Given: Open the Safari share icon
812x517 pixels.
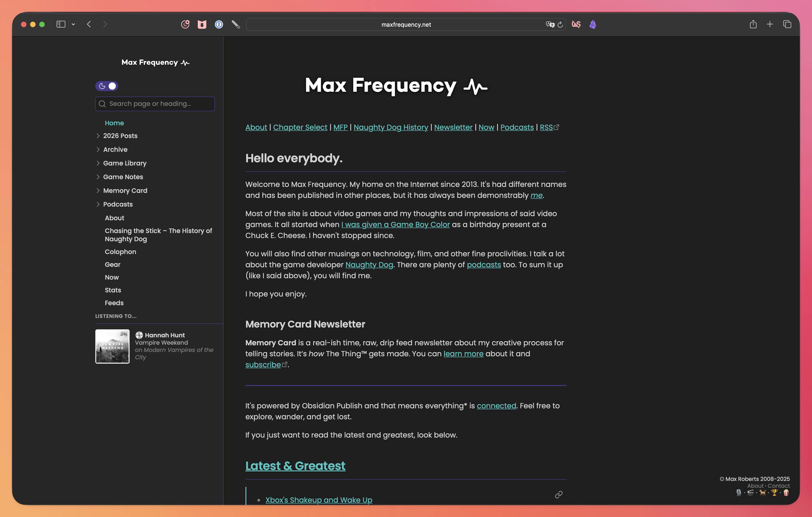Looking at the screenshot, I should [x=753, y=24].
